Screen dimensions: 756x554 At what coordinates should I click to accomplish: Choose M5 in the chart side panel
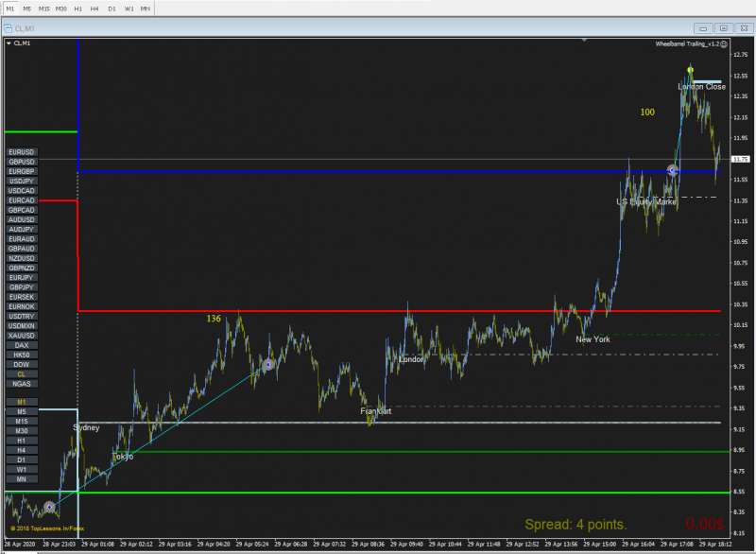point(22,412)
